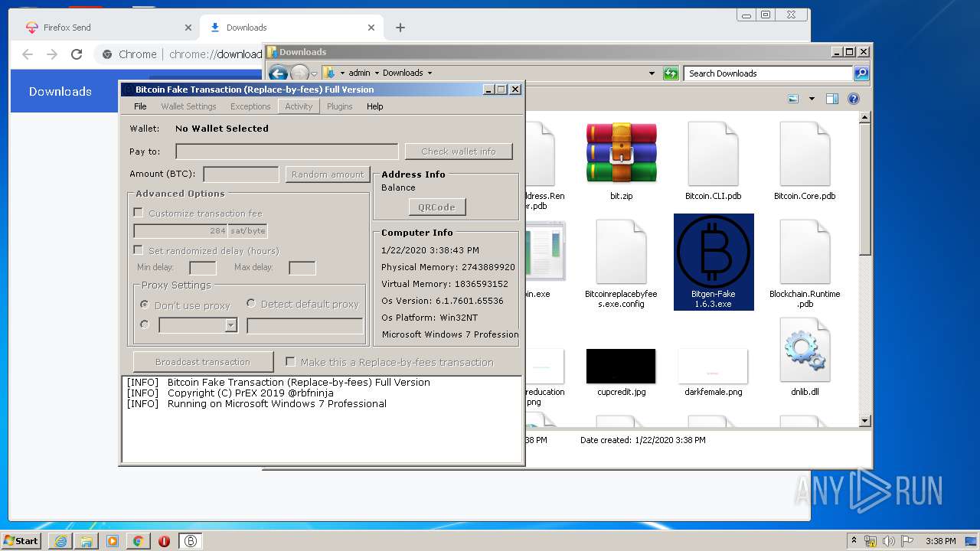
Task: Click Amount (BTC) field
Action: click(x=241, y=174)
